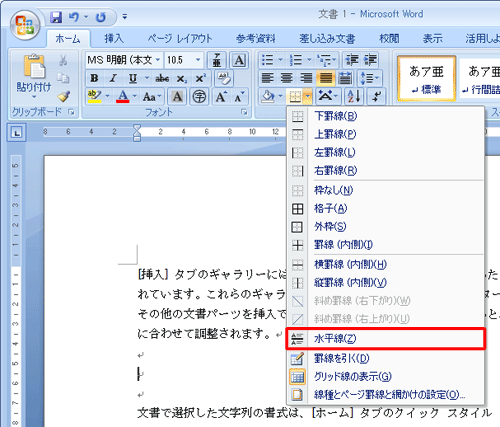Select 水平線(Z) menu item
This screenshot has width=500, height=427.
tap(385, 339)
